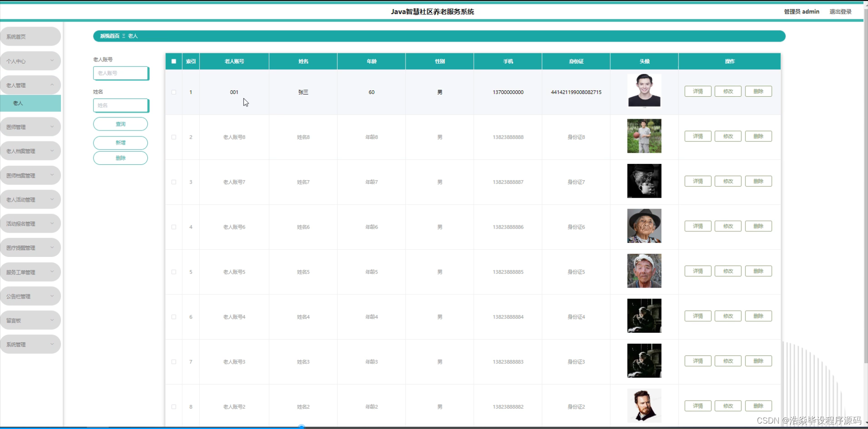Open the avatar thumbnail in row 姓名6
The image size is (868, 429).
[x=644, y=226]
